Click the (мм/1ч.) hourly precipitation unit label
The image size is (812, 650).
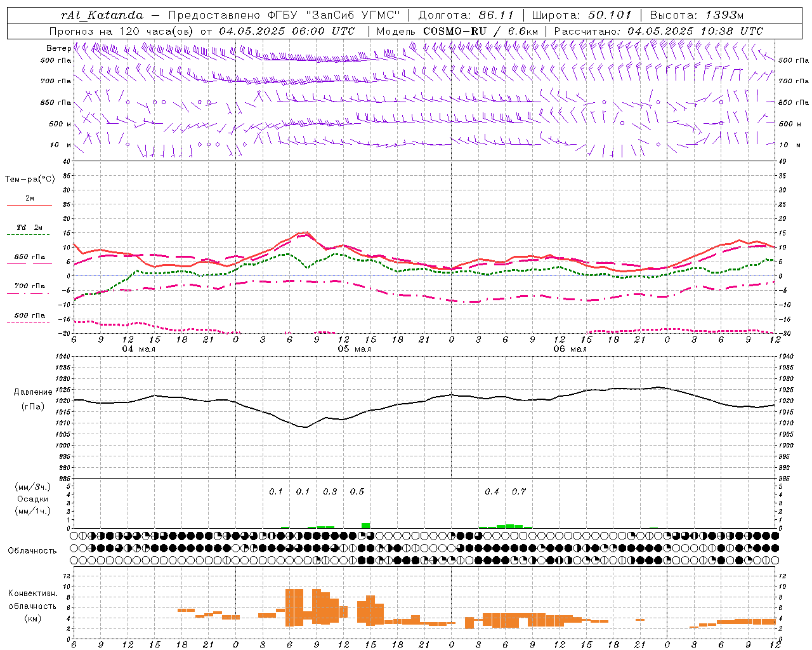pos(33,511)
